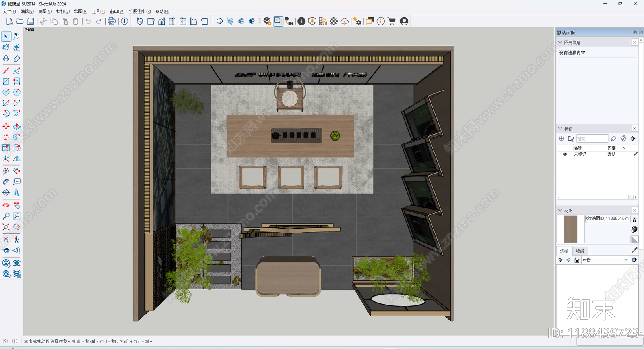This screenshot has width=644, height=349.
Task: Focus the tag 搜索 search field
Action: [592, 139]
